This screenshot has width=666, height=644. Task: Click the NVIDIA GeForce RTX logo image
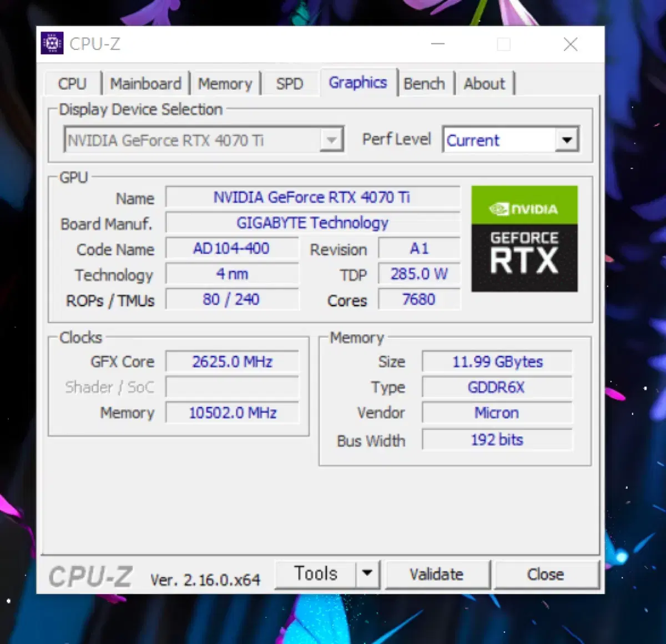pyautogui.click(x=524, y=239)
